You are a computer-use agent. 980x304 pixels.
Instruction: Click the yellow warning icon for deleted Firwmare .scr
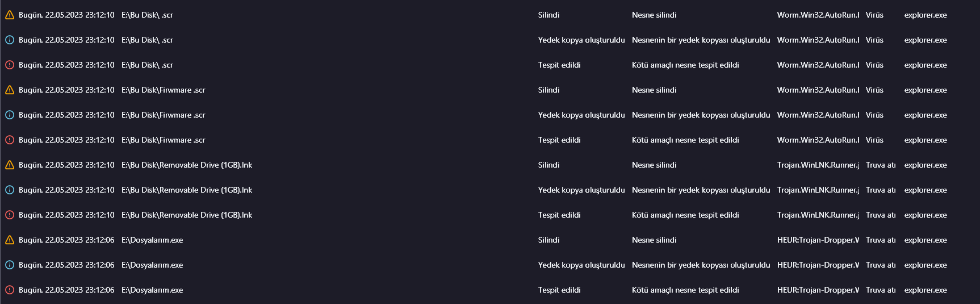click(x=10, y=90)
